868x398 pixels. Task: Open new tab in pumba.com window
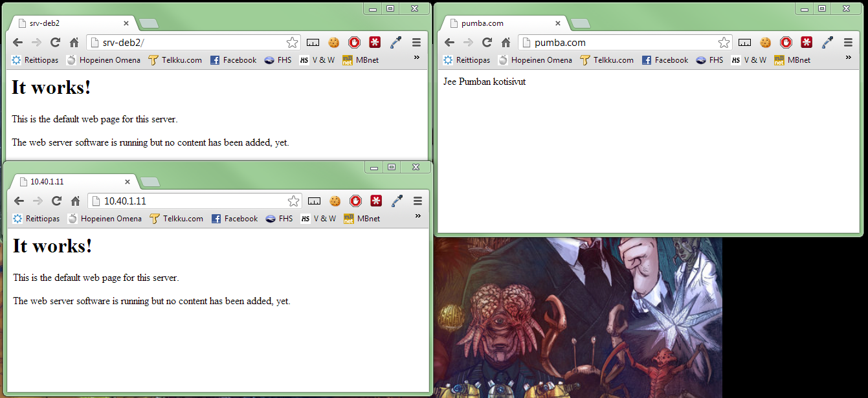click(581, 23)
